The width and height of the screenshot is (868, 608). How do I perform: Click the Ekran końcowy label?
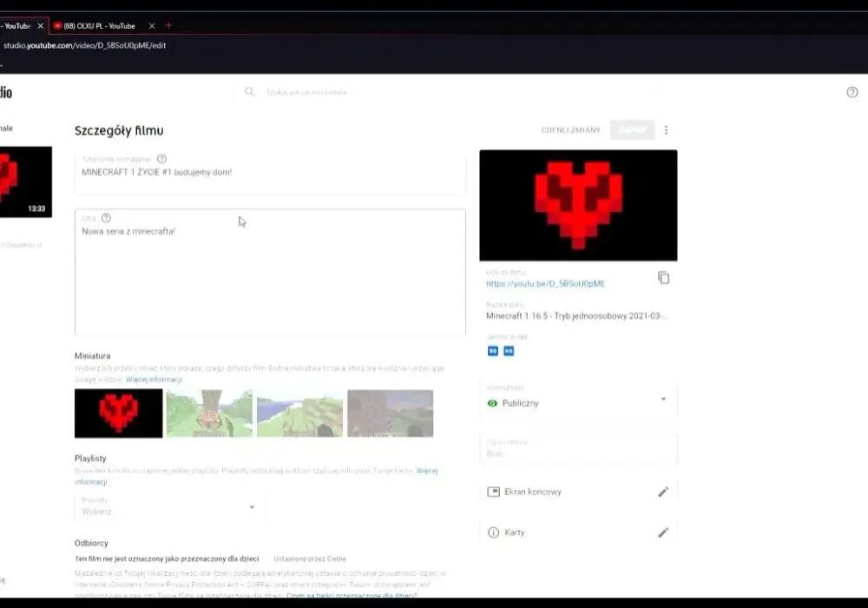point(533,492)
